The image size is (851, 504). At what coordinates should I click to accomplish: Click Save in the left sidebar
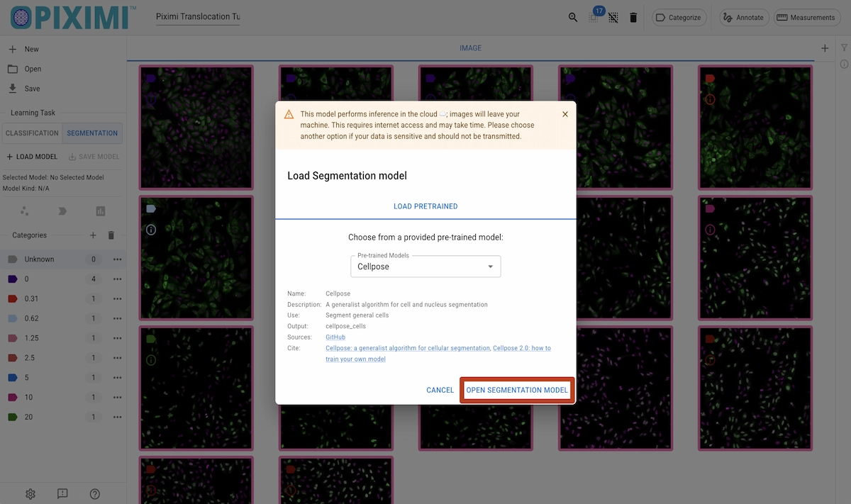click(x=63, y=89)
